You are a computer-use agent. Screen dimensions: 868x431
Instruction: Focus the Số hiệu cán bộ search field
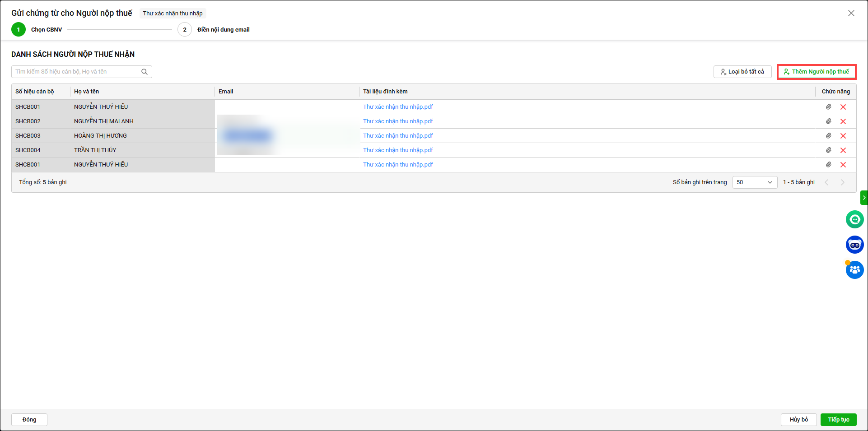pos(77,72)
